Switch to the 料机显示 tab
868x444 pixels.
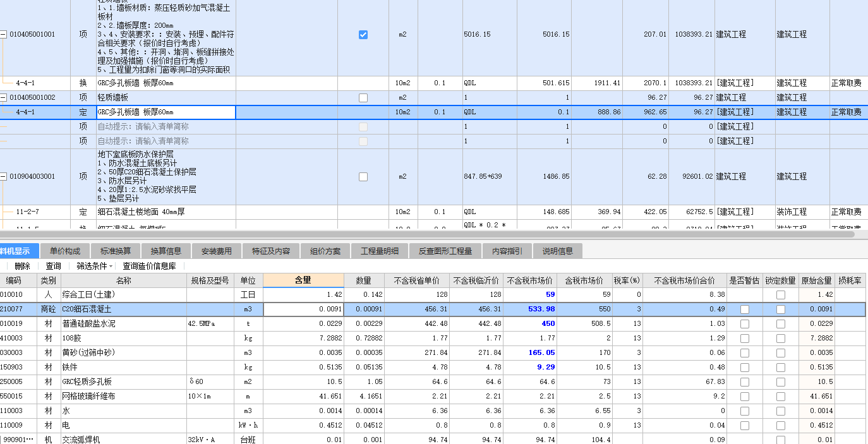(x=19, y=251)
